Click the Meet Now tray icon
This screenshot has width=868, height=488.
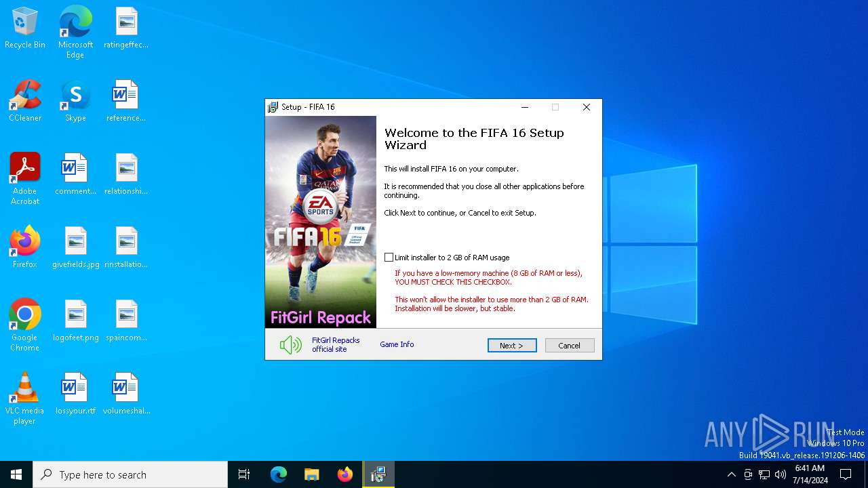(748, 474)
